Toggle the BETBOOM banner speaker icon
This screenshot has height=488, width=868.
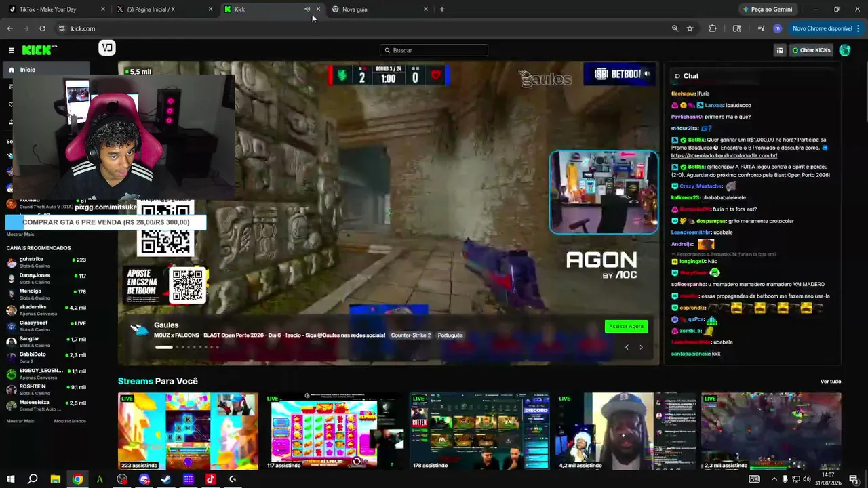(647, 74)
